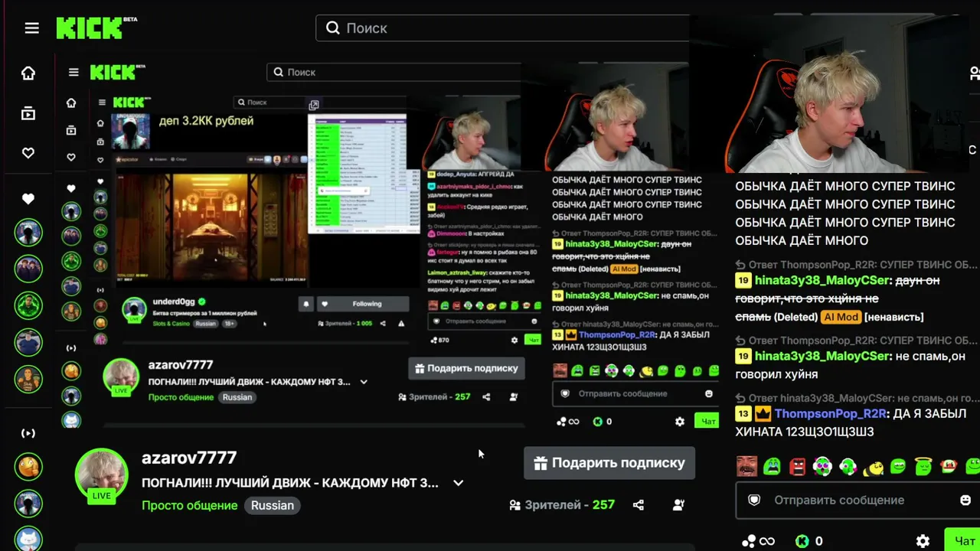Open the outermost hamburger menu beside the Kick logo
The width and height of the screenshot is (980, 551).
coord(31,28)
